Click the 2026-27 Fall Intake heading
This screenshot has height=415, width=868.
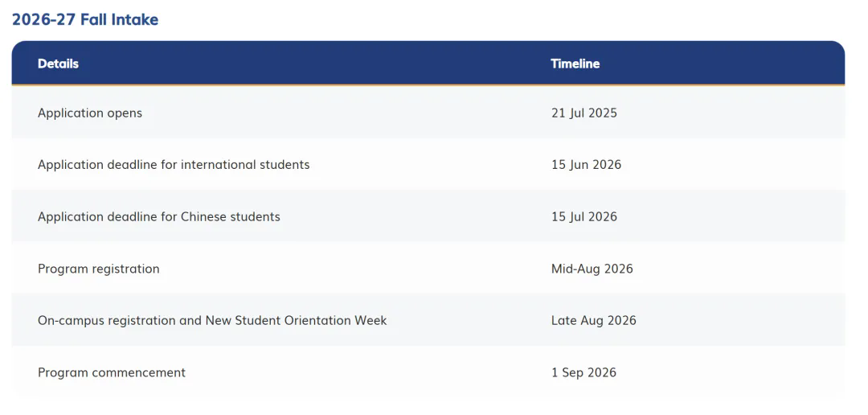click(85, 20)
